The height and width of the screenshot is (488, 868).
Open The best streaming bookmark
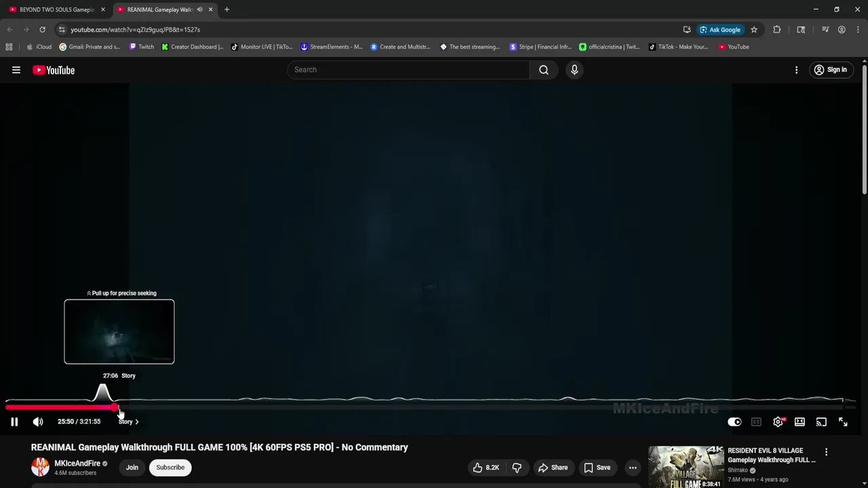[x=470, y=47]
